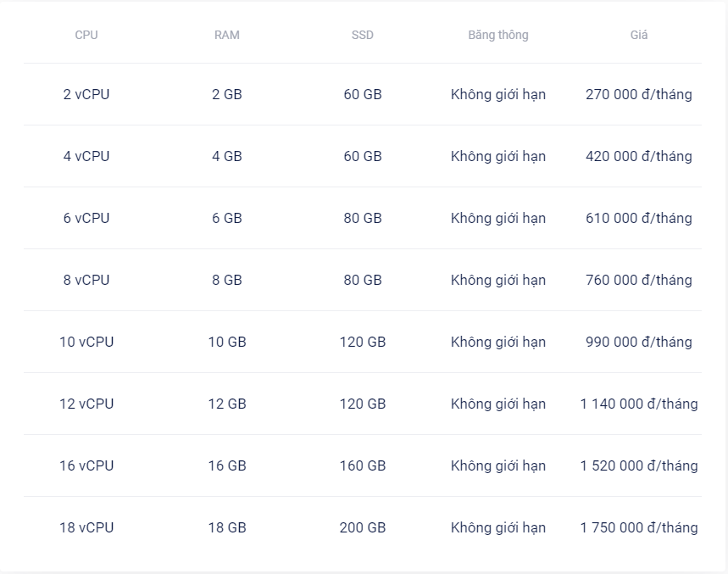Select the 760 000 đ/tháng price
The width and height of the screenshot is (728, 574).
(x=639, y=280)
